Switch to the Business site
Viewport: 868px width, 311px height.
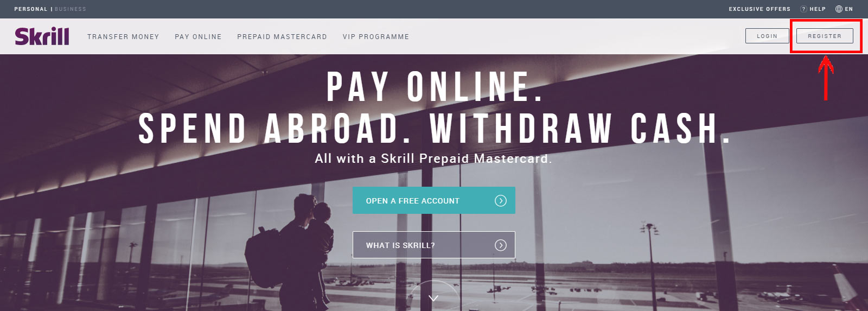point(71,9)
